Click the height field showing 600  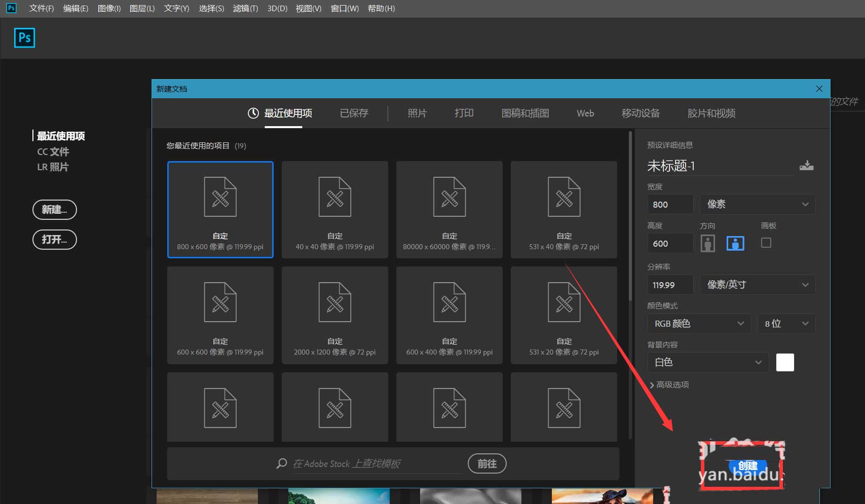coord(670,243)
